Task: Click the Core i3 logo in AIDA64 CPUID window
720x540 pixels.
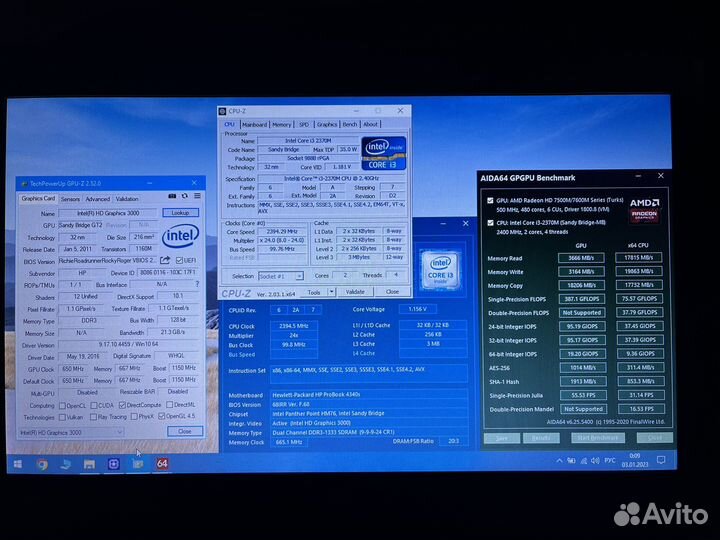Action: [440, 270]
